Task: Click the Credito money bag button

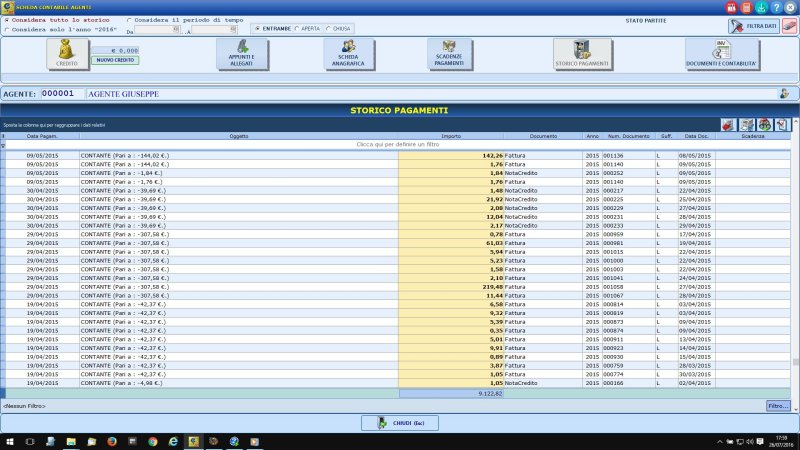Action: [x=68, y=54]
